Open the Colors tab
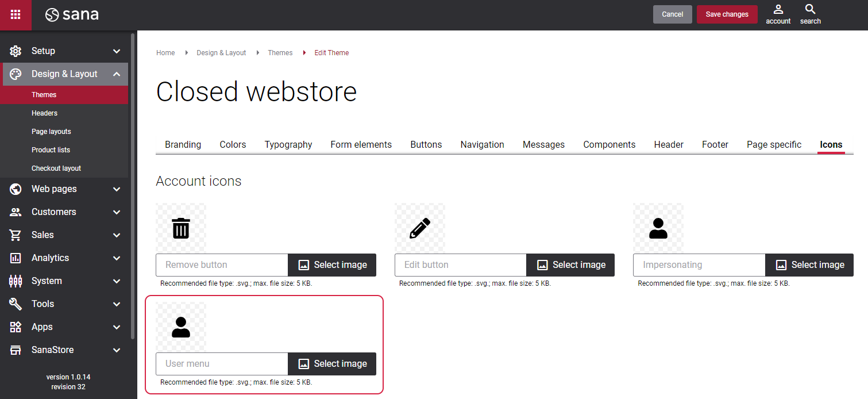868x399 pixels. click(233, 144)
